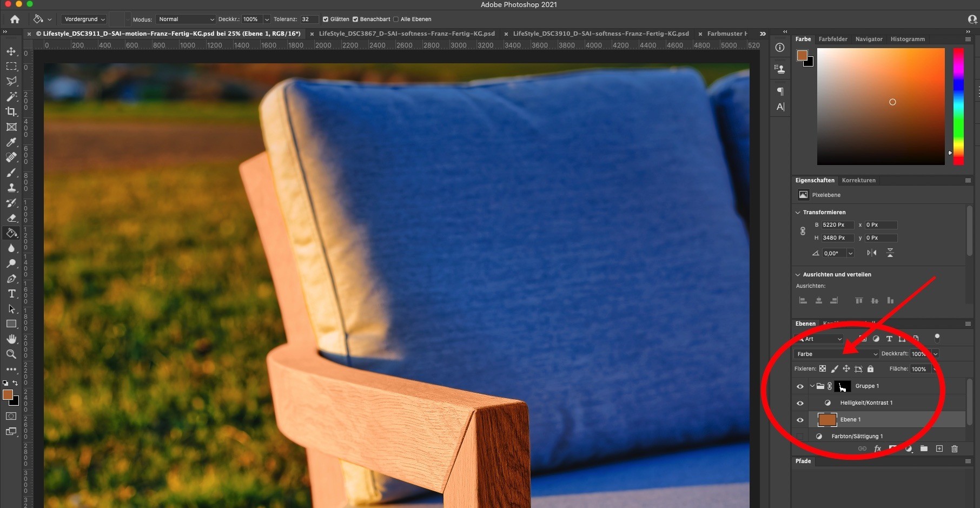
Task: Toggle the Glätten checkbox
Action: 326,19
